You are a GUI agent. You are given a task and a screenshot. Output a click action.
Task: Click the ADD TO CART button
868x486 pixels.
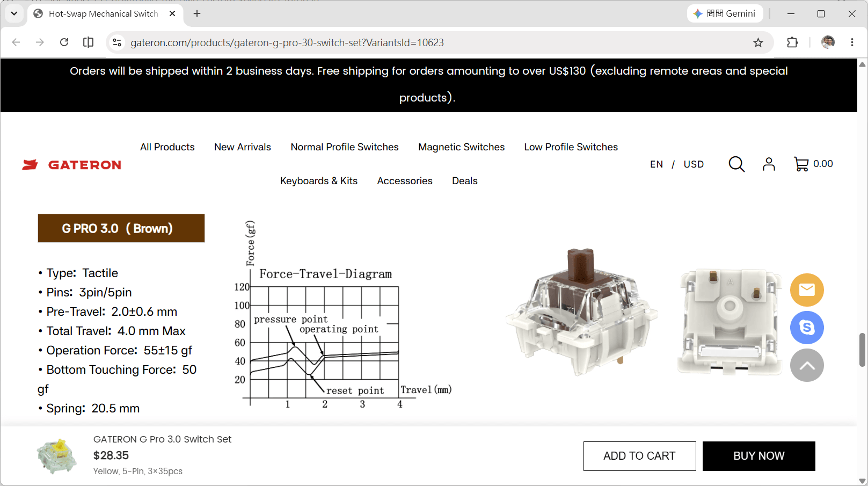[x=639, y=456]
